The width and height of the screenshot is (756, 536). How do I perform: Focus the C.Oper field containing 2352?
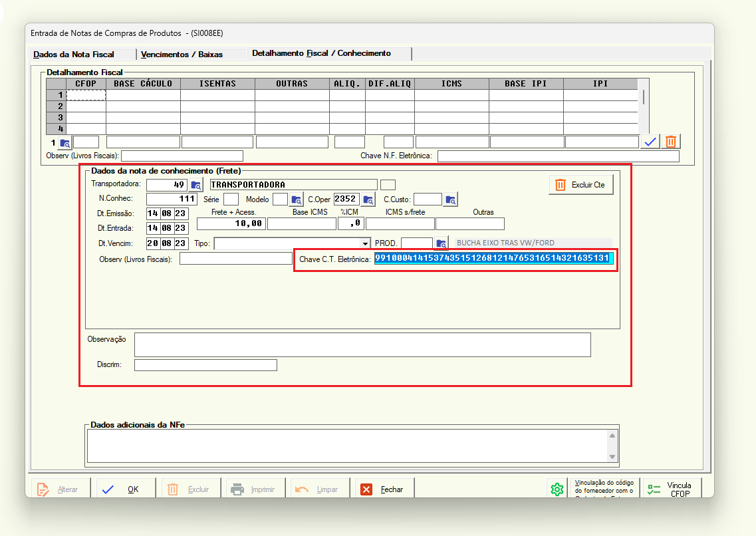(346, 199)
